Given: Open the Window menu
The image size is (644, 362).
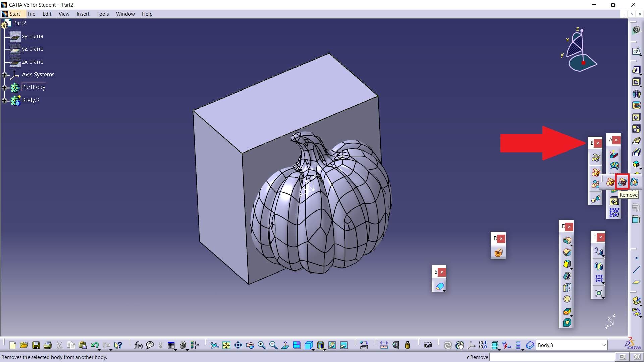Looking at the screenshot, I should 125,14.
